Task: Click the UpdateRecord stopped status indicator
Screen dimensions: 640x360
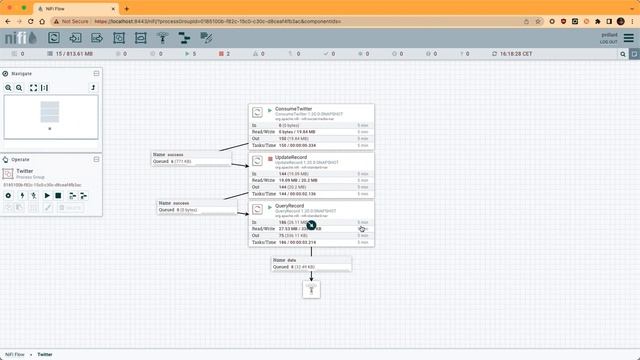Action: coord(270,158)
